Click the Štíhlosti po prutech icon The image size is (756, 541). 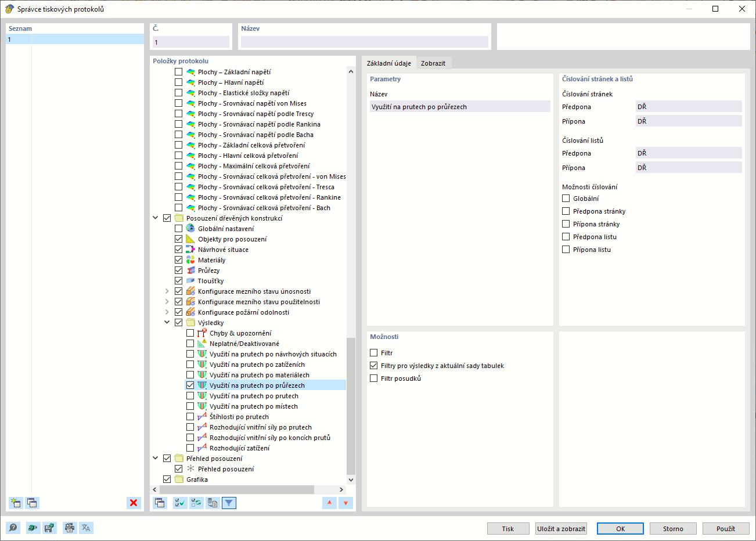(202, 417)
